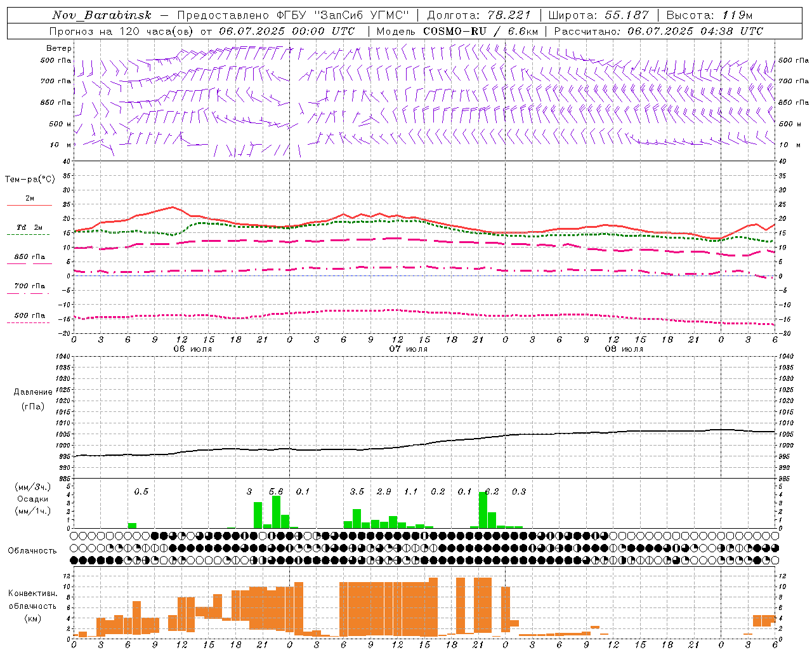Select the elevation text Высота: 119м
812x650 pixels.
point(710,15)
